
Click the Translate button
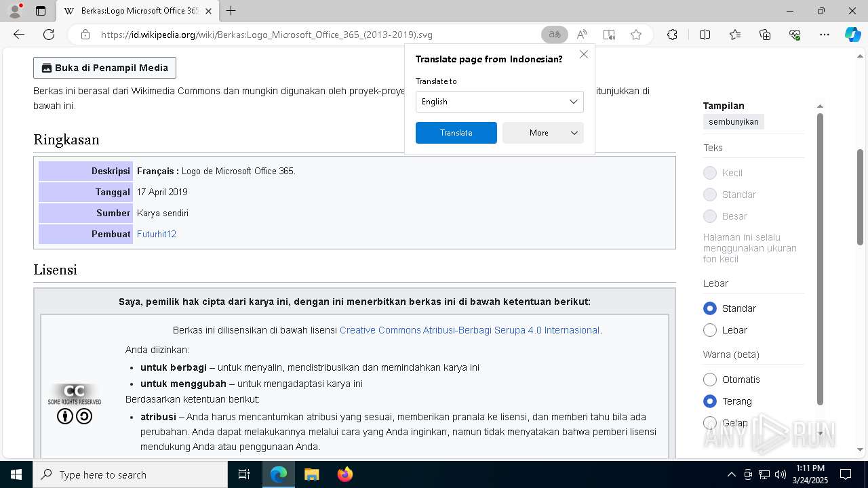456,133
